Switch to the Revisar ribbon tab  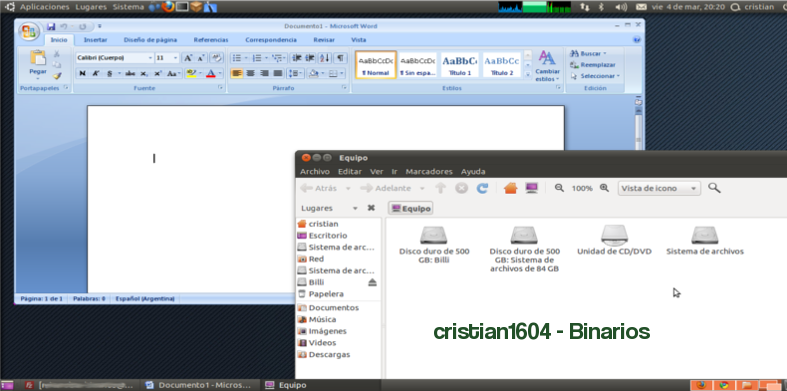tap(324, 40)
